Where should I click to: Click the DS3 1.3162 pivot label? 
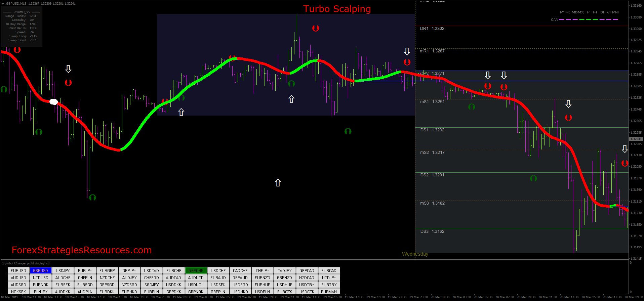(x=432, y=231)
